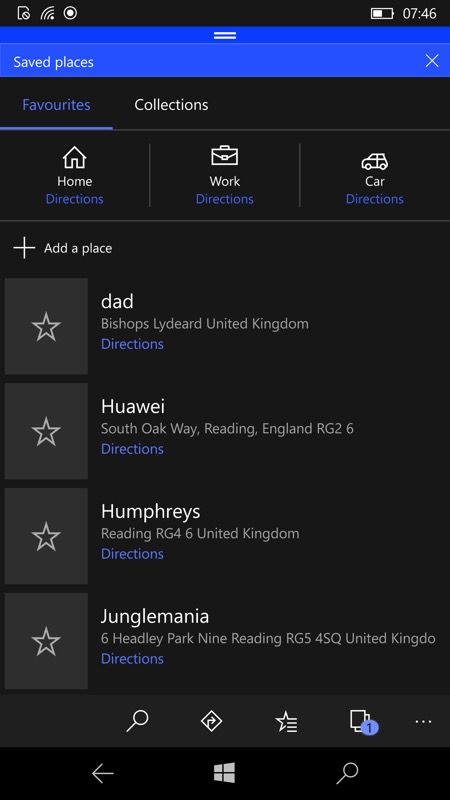The image size is (450, 800).
Task: Get Directions to Work
Action: [224, 199]
